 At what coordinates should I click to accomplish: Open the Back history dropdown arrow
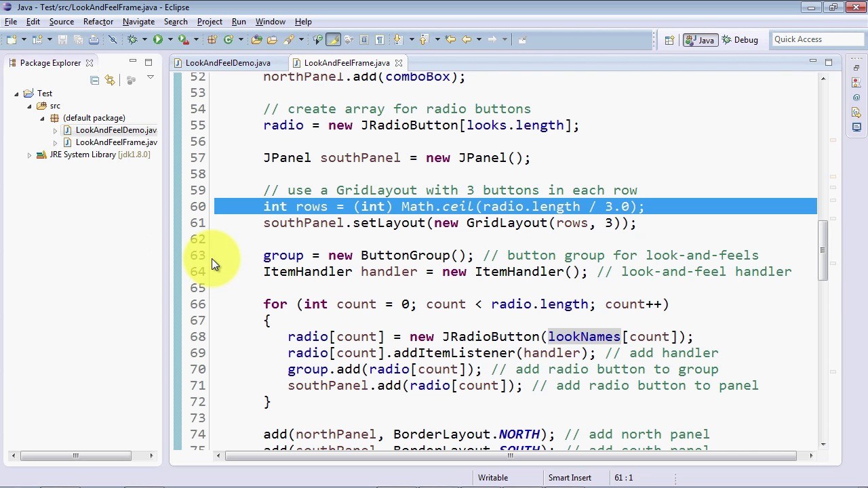(479, 39)
